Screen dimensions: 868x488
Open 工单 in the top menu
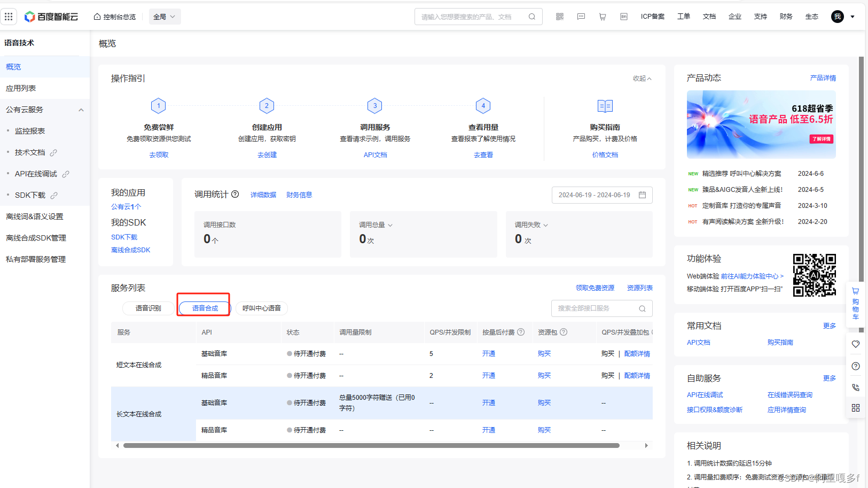pos(684,17)
